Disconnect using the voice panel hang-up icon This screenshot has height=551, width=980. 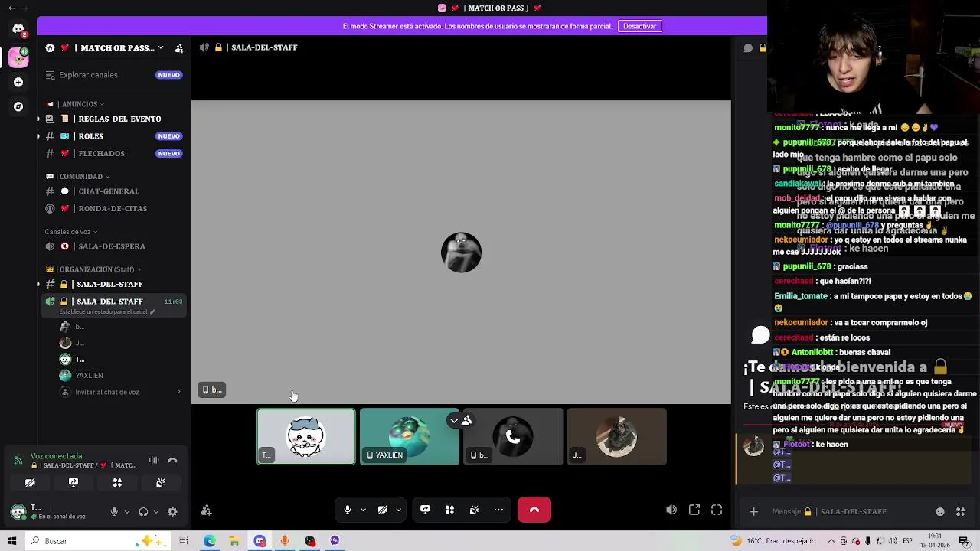(172, 461)
